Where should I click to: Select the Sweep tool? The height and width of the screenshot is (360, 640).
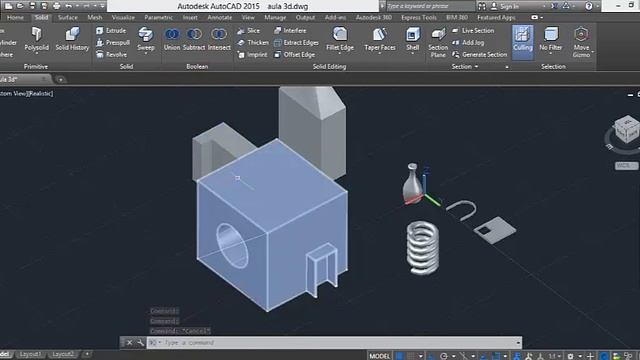[x=146, y=40]
